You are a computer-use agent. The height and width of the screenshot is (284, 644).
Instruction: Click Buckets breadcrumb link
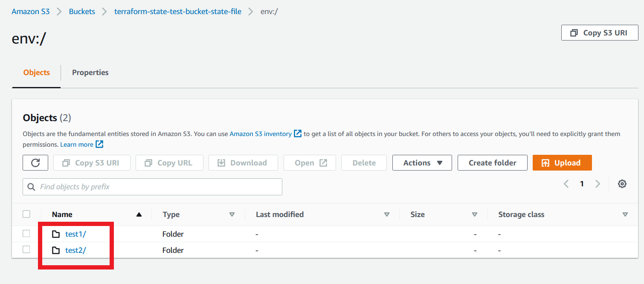click(82, 12)
